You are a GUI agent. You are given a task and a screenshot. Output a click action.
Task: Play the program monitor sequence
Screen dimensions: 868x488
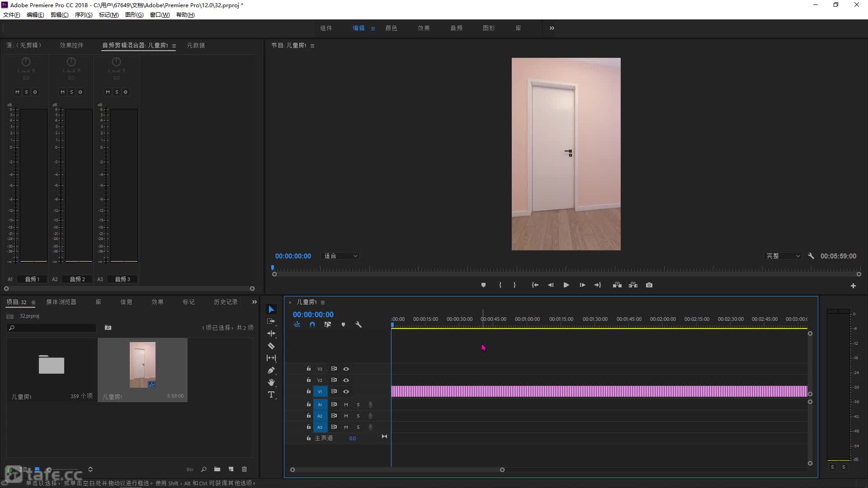(x=566, y=285)
